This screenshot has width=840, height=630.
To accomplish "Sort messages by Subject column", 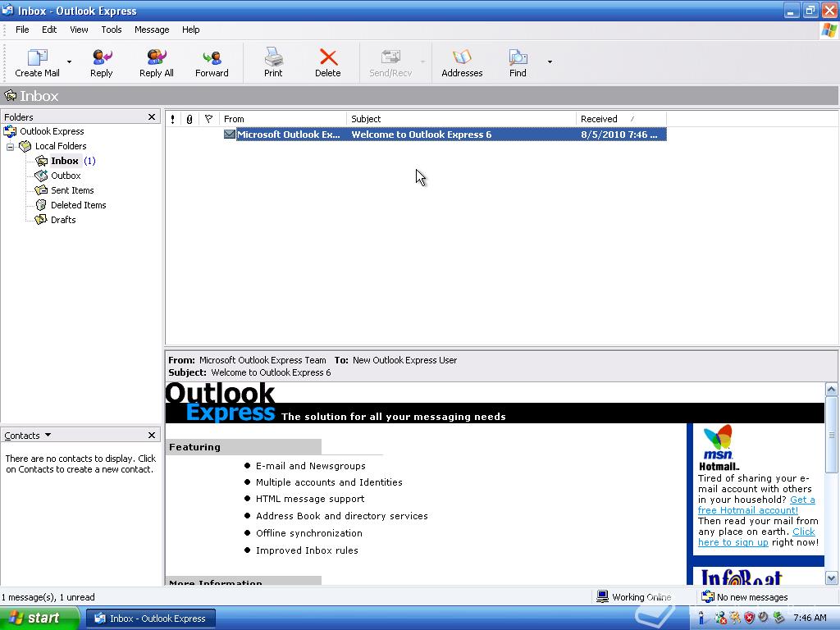I will [461, 119].
